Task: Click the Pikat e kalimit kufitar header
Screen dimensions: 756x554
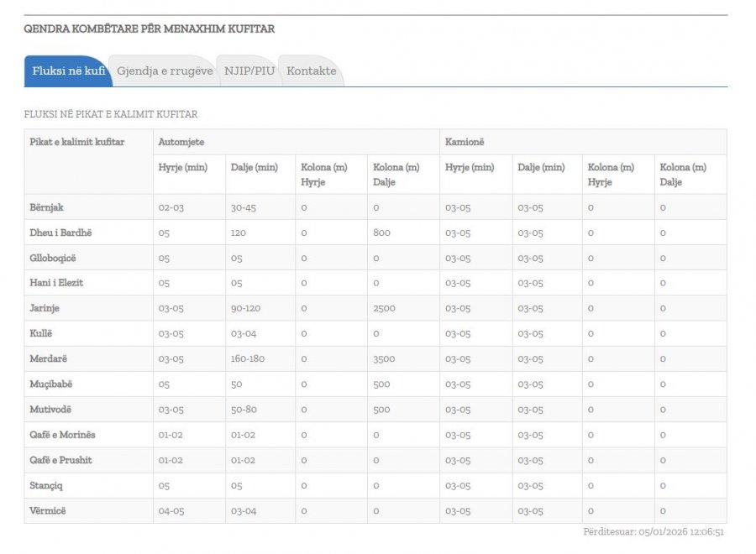Action: [76, 142]
